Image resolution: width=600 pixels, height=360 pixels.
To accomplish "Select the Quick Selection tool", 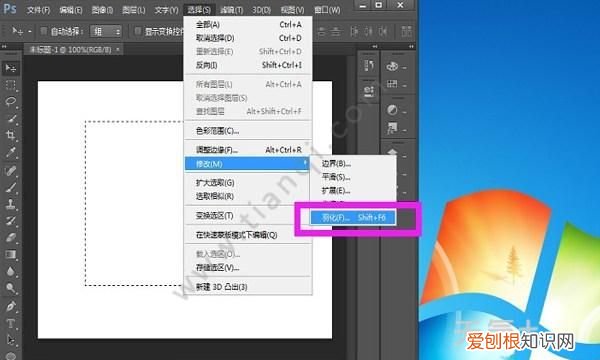I will (x=11, y=119).
